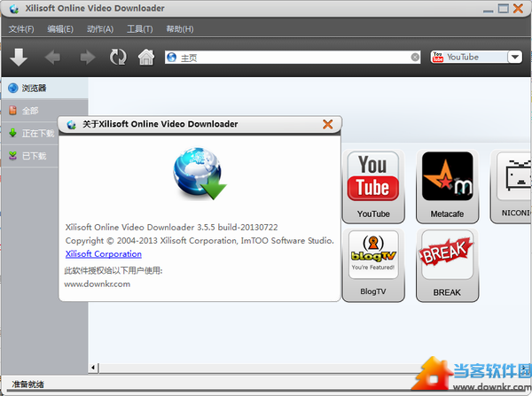The height and width of the screenshot is (396, 532).
Task: Click the version text 3.5.5 build-20130722
Action: (x=238, y=227)
